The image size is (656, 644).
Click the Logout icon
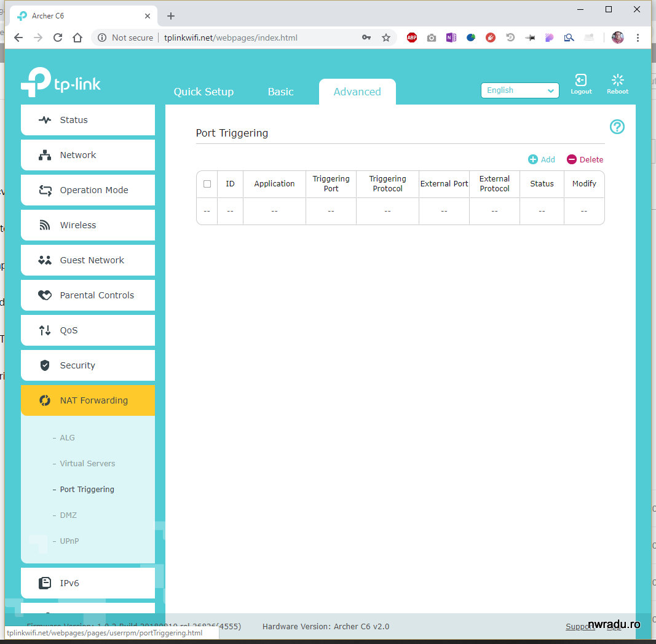click(580, 81)
